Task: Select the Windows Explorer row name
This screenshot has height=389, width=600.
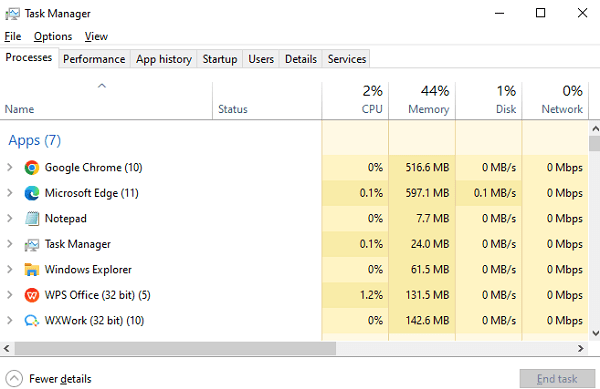Action: point(88,270)
